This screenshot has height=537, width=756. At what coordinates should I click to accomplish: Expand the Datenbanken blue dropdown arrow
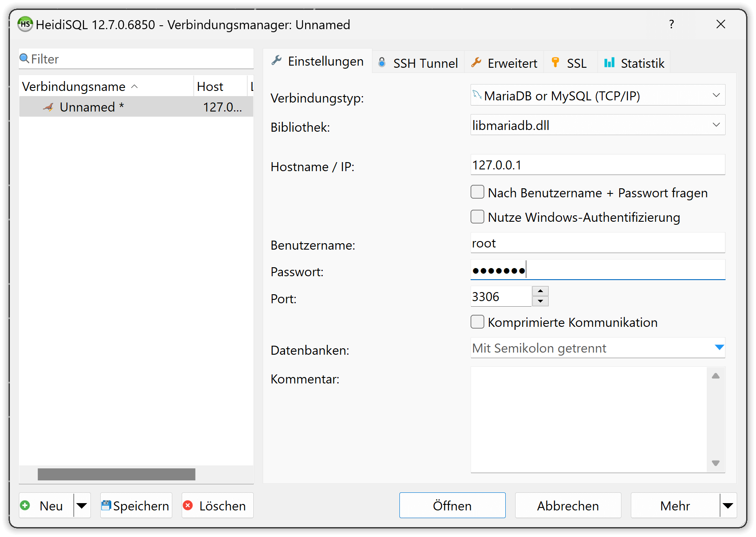(x=720, y=347)
